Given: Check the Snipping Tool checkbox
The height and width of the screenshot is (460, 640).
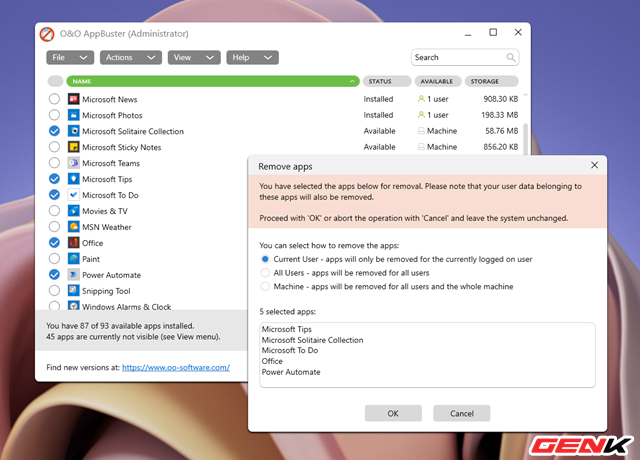Looking at the screenshot, I should point(54,290).
